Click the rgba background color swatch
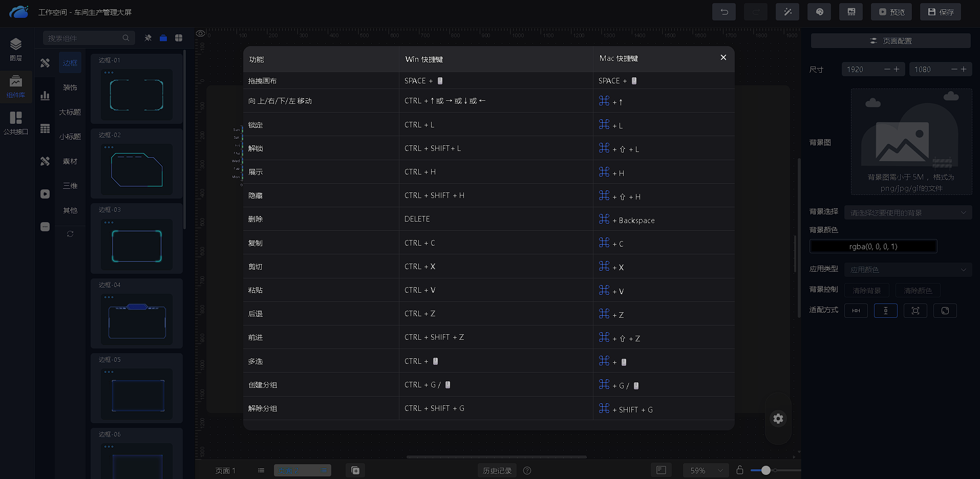Screen dimensions: 980x479 873,246
